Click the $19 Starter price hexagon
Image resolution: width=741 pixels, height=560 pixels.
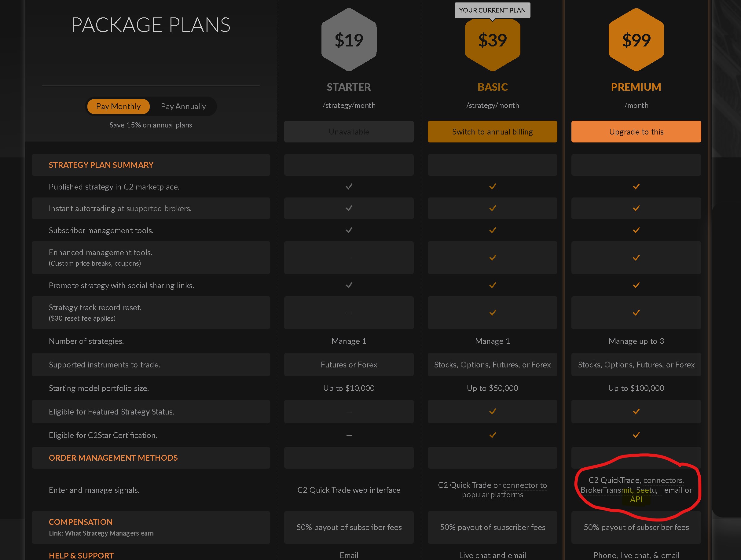(349, 40)
